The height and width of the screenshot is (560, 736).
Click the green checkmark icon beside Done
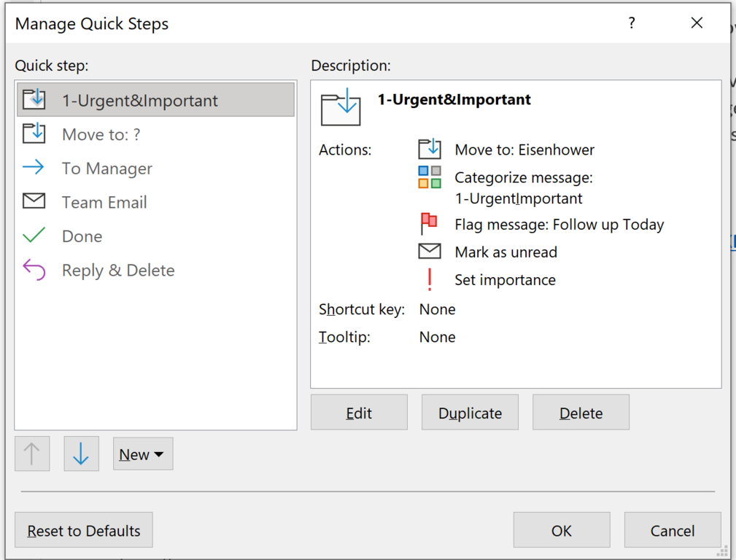[x=34, y=236]
